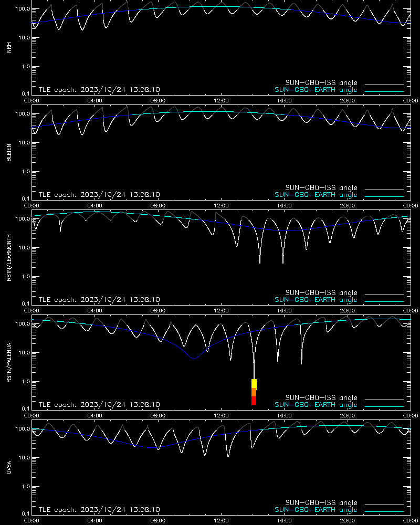Click the TLE epoch text in the NRH panel
Image resolution: width=420 pixels, height=525 pixels.
tap(99, 90)
